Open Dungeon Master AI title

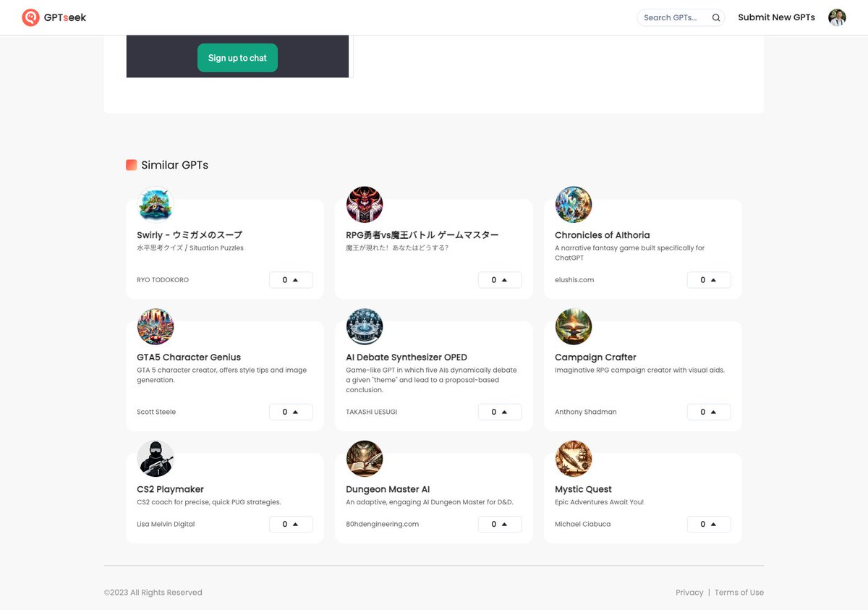[x=388, y=489]
